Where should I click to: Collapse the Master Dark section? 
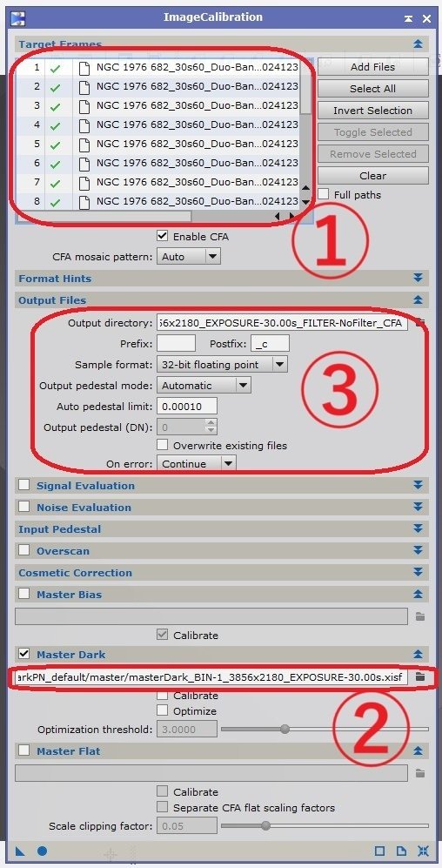click(419, 654)
